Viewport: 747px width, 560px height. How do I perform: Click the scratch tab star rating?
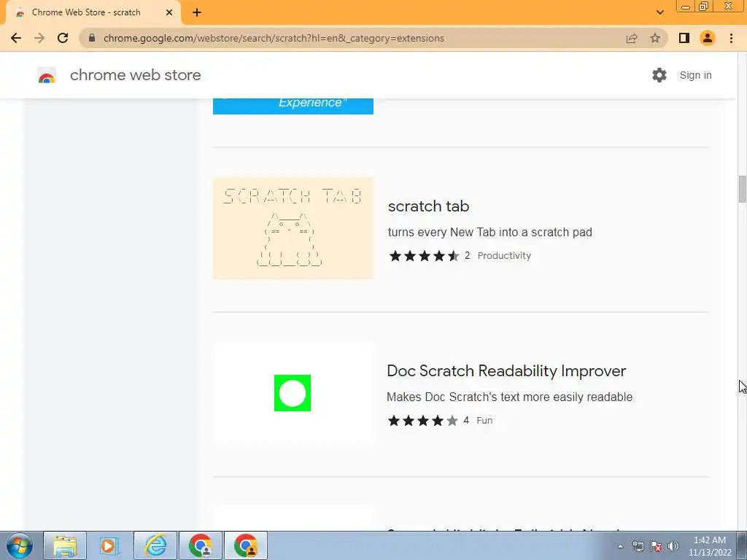(424, 256)
